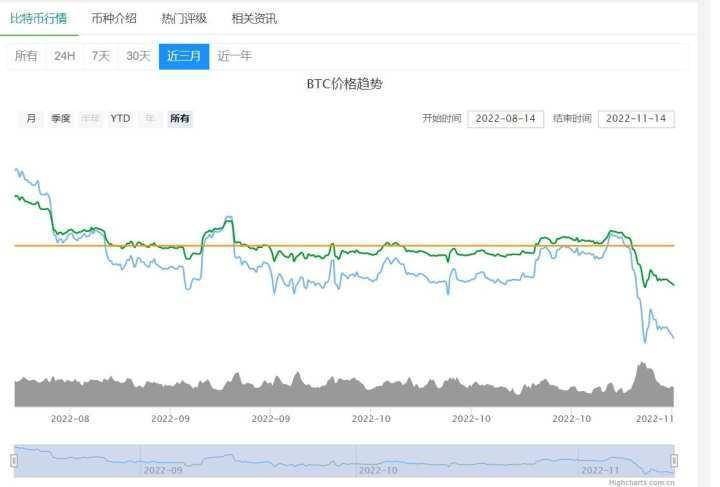
Task: Open the 相关资讯 tab
Action: coord(254,18)
